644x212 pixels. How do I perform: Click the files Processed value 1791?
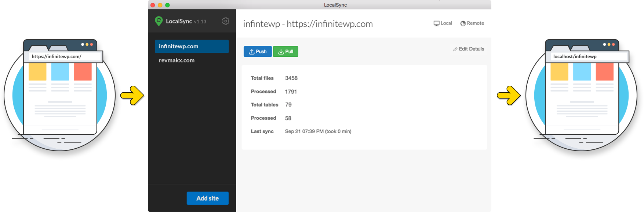291,92
